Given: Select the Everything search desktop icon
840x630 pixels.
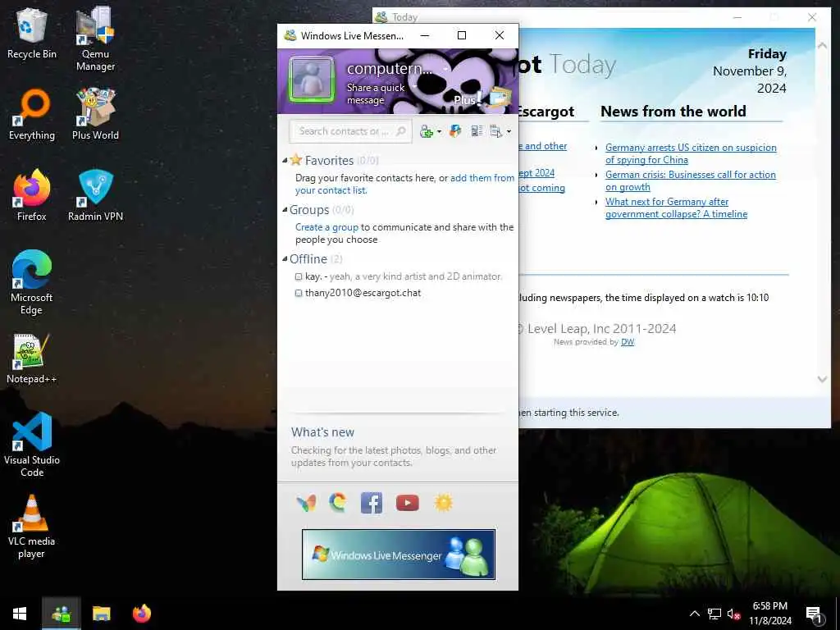Looking at the screenshot, I should click(32, 114).
